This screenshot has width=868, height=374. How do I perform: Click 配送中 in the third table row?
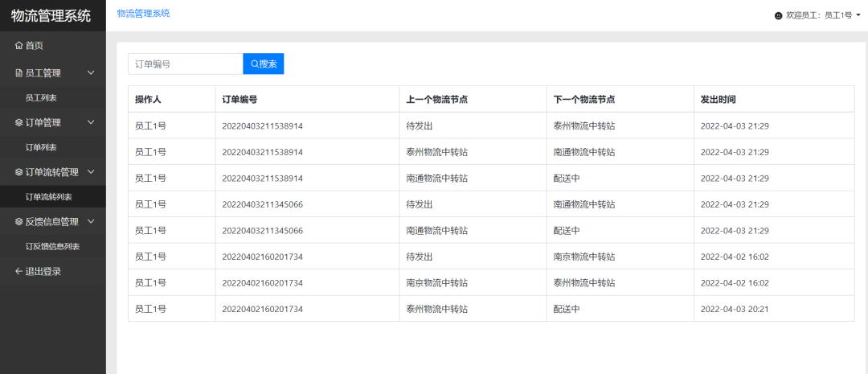(x=567, y=178)
